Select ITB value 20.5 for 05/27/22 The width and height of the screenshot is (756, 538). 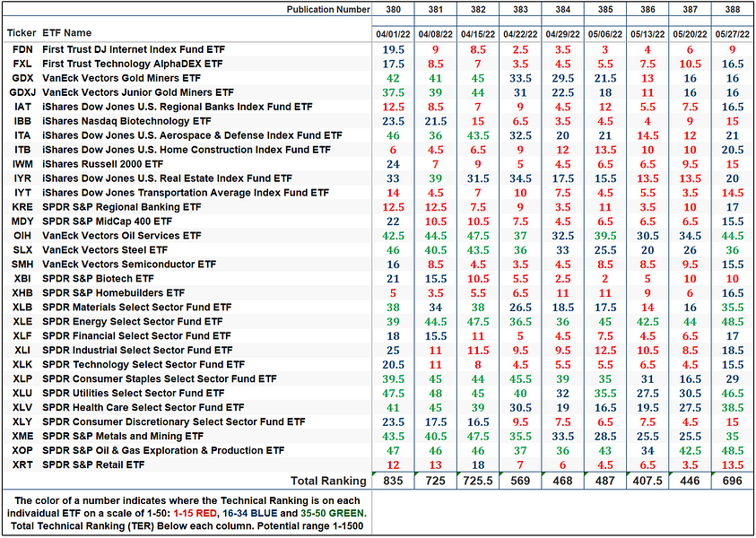pyautogui.click(x=733, y=150)
